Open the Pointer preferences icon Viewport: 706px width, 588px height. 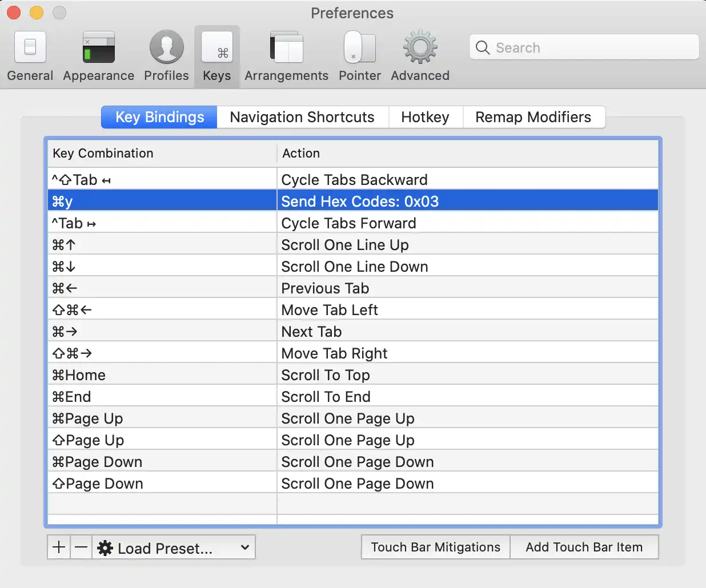(360, 47)
